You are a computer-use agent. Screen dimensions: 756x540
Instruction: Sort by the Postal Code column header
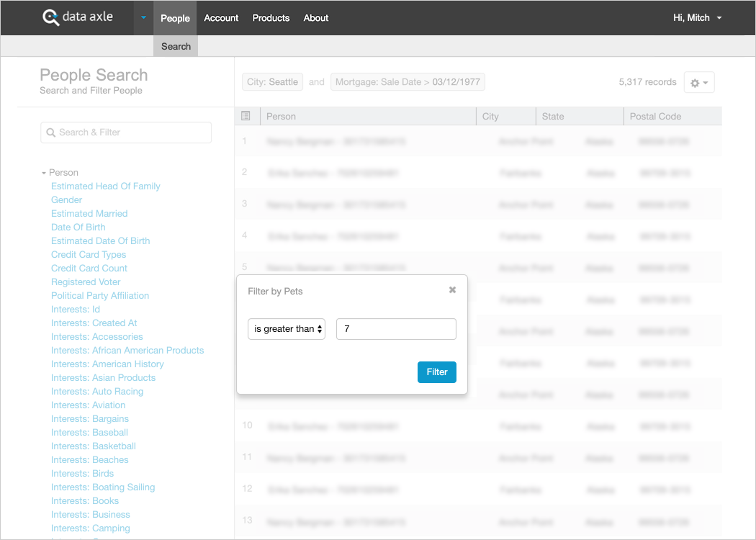[x=655, y=117]
